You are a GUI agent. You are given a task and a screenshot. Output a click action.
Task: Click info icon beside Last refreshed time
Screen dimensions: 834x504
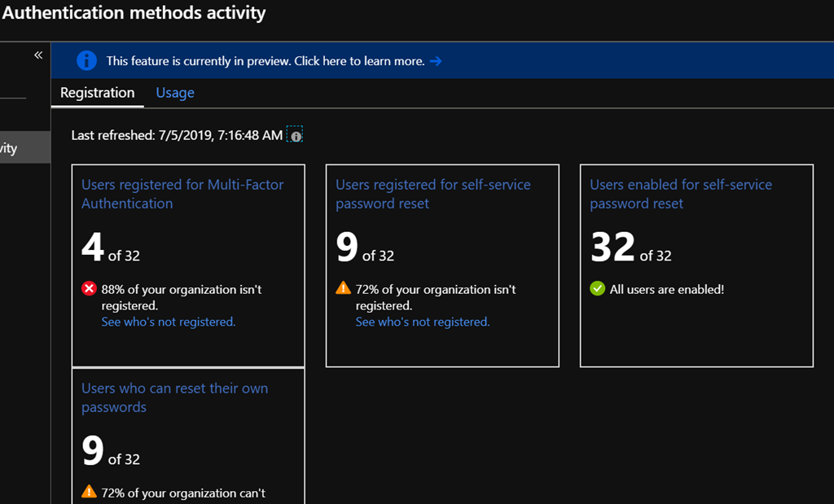[x=296, y=136]
